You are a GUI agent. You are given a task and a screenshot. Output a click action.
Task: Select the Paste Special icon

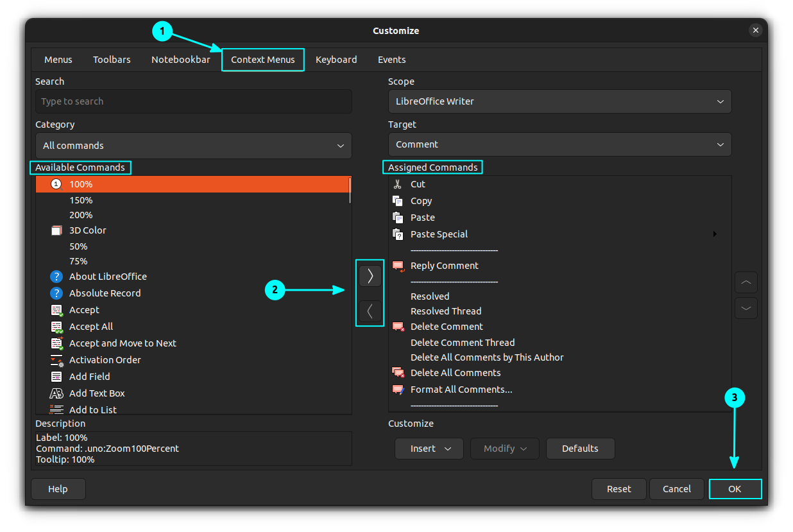pyautogui.click(x=398, y=234)
